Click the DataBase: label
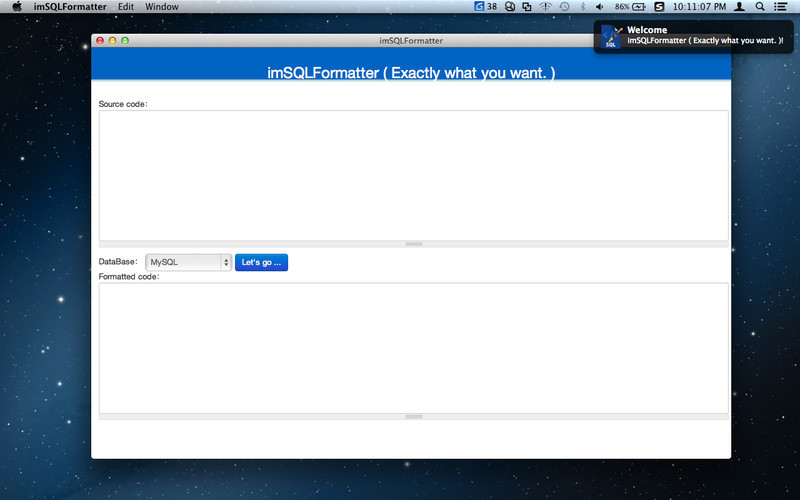This screenshot has width=800, height=500. pyautogui.click(x=118, y=262)
